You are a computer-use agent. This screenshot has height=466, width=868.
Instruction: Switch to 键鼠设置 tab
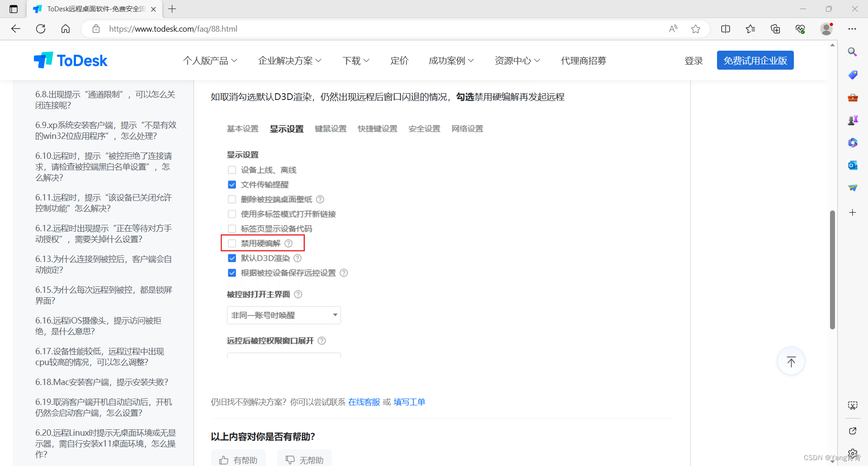point(330,129)
